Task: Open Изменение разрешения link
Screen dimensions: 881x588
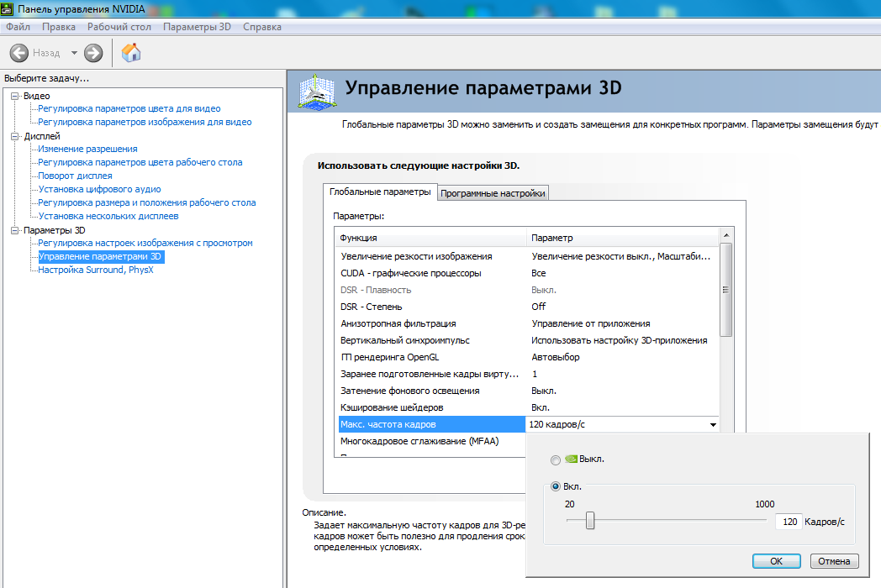Action: tap(87, 149)
